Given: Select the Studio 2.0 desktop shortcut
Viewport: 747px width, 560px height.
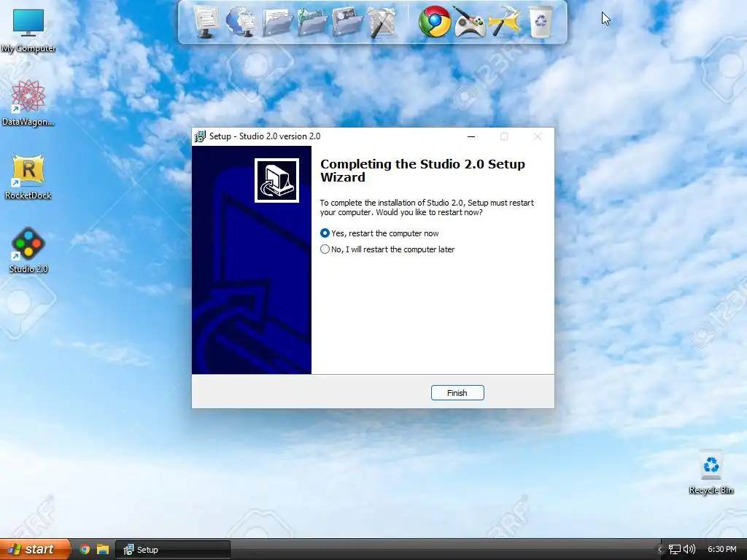Looking at the screenshot, I should pos(28,251).
